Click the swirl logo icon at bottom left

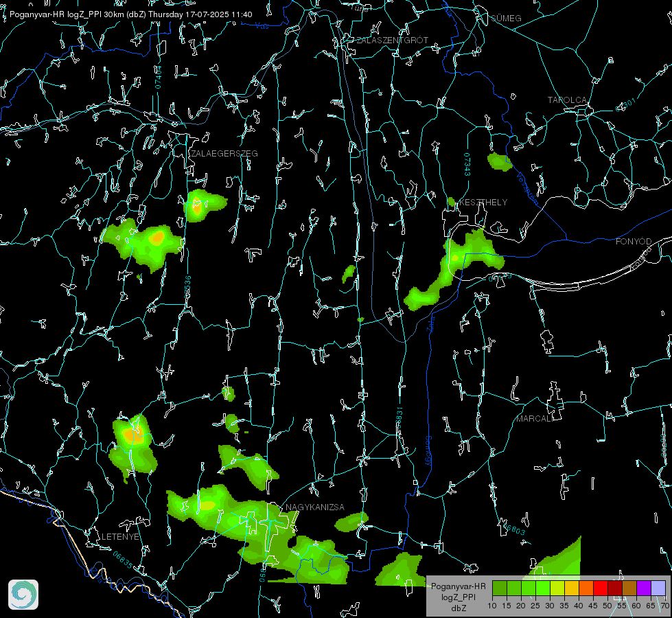pos(23,595)
